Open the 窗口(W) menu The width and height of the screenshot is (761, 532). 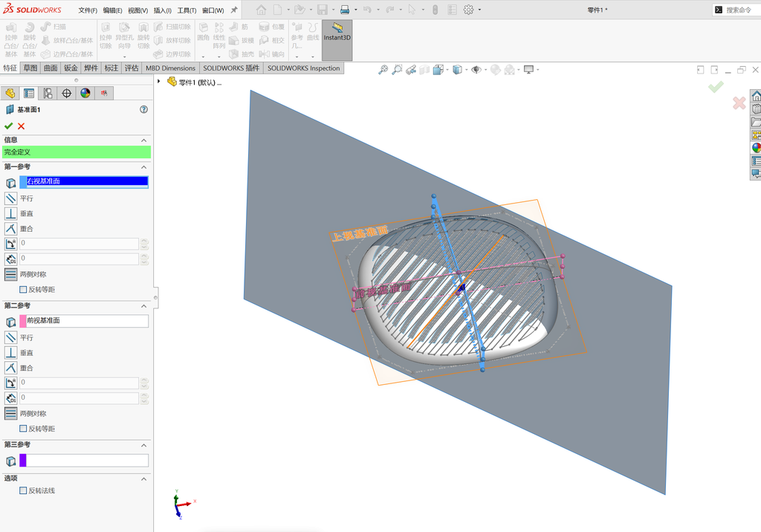[213, 10]
